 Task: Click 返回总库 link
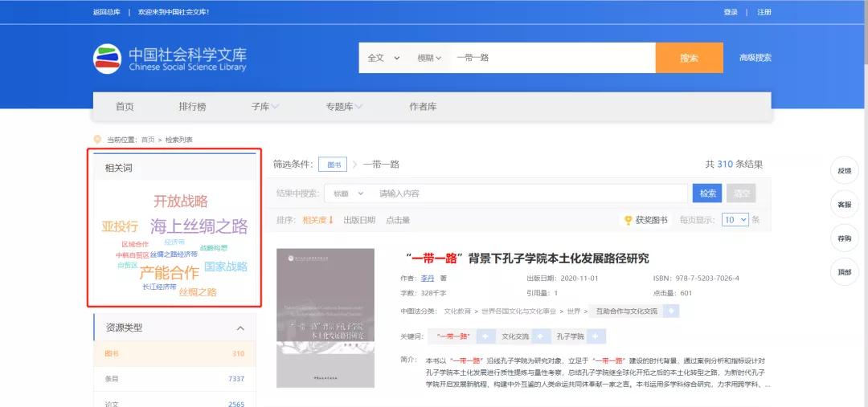coord(107,12)
